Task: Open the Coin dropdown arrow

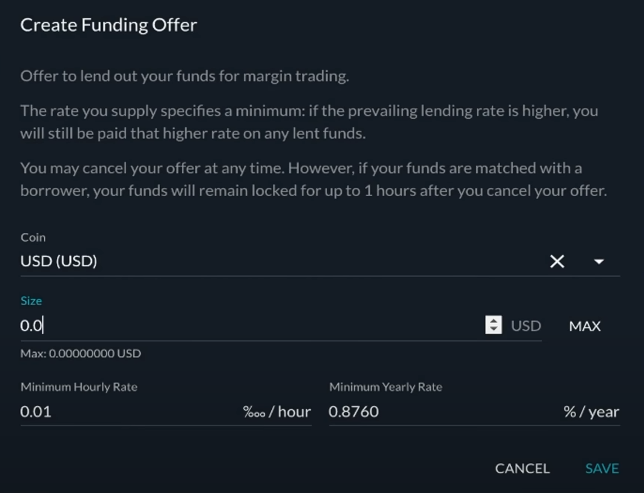Action: pyautogui.click(x=599, y=261)
